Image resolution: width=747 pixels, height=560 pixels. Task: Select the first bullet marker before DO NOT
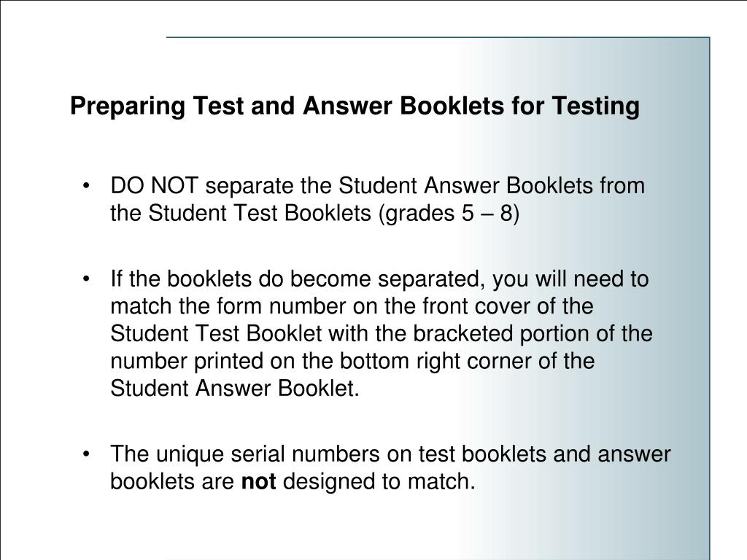pyautogui.click(x=86, y=186)
